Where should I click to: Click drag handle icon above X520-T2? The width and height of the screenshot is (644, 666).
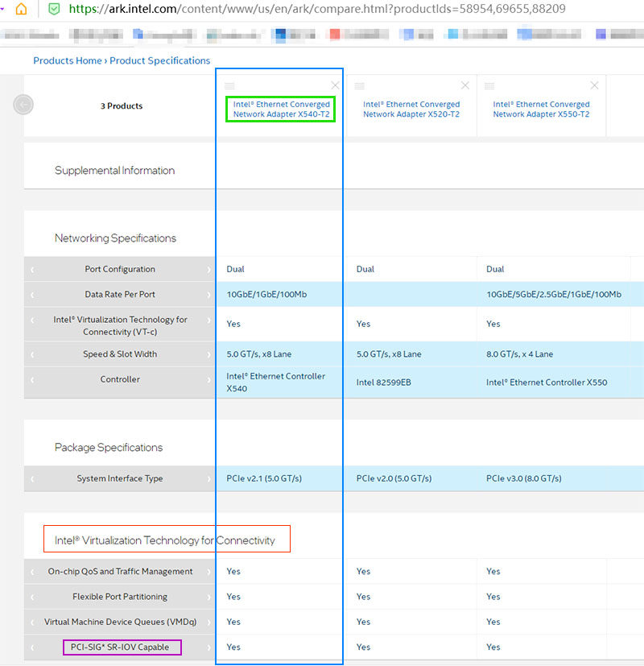pos(360,86)
